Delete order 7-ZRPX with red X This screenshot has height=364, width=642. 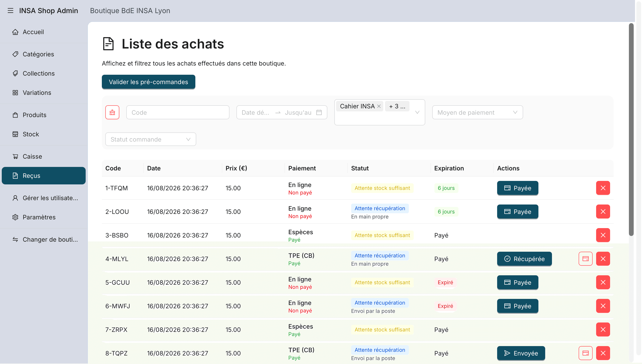603,329
